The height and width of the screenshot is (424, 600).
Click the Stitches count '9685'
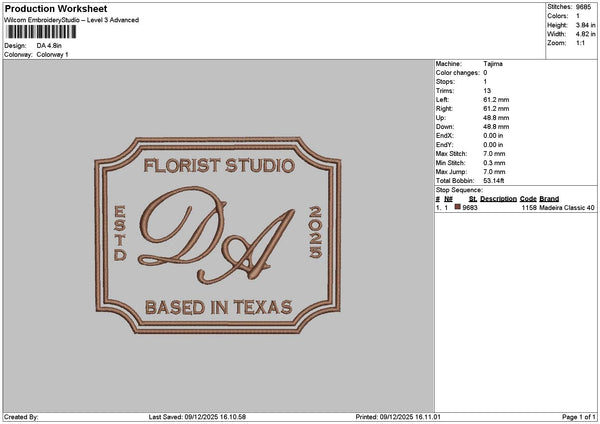(x=583, y=7)
